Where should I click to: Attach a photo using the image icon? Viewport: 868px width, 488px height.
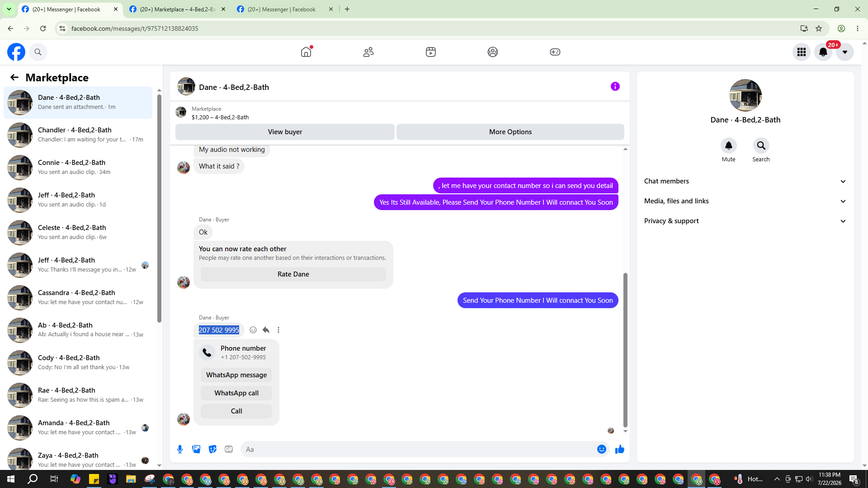[x=196, y=449]
